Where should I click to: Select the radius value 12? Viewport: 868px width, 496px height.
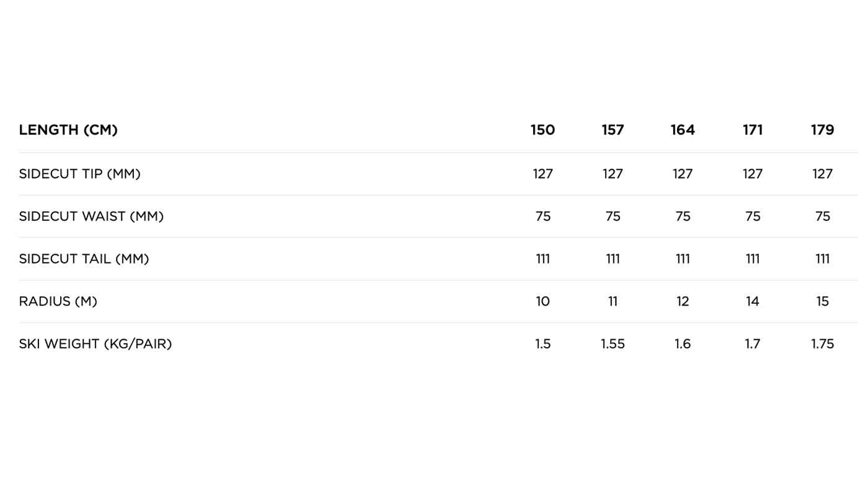pyautogui.click(x=683, y=302)
